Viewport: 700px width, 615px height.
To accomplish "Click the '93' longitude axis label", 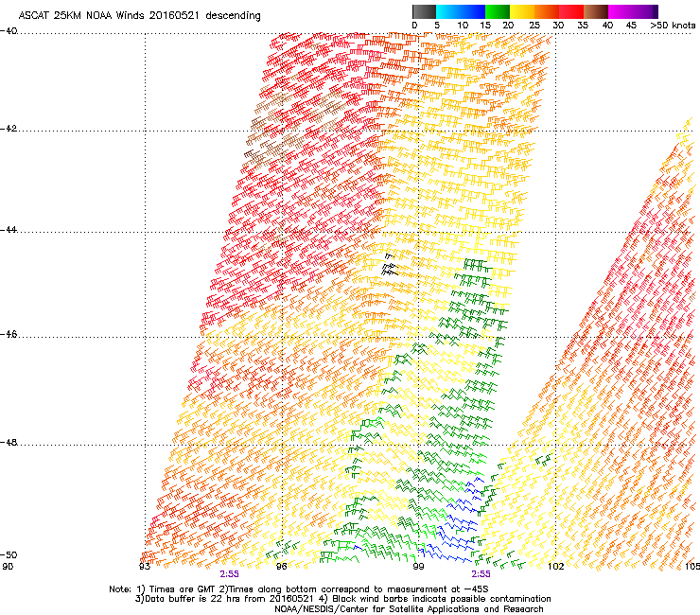I will [x=144, y=567].
